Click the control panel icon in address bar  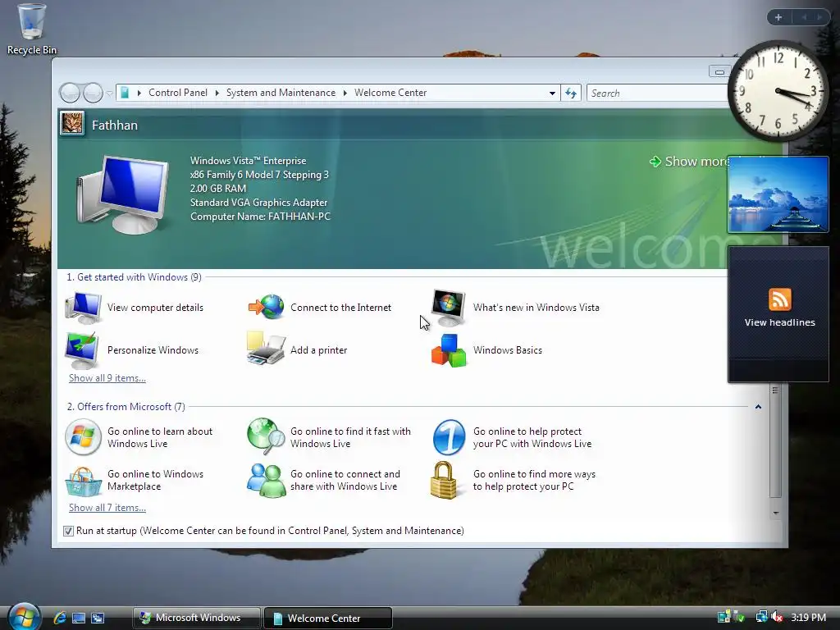tap(125, 93)
